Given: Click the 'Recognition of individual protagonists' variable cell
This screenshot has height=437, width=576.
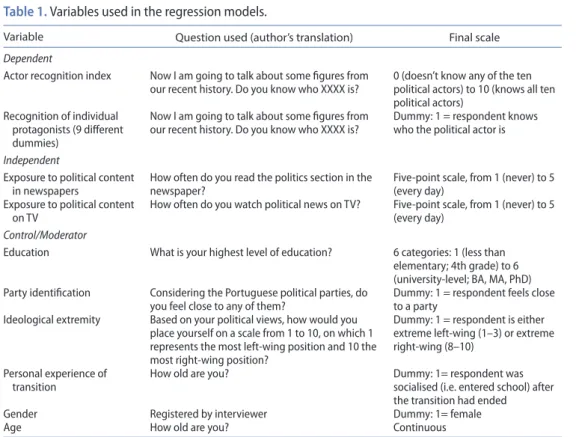Looking at the screenshot, I should (x=63, y=129).
